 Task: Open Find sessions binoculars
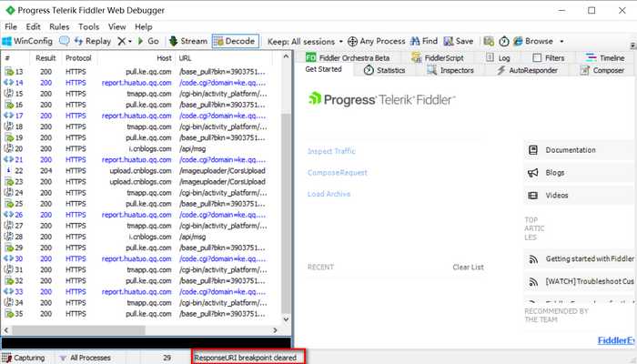[x=424, y=41]
